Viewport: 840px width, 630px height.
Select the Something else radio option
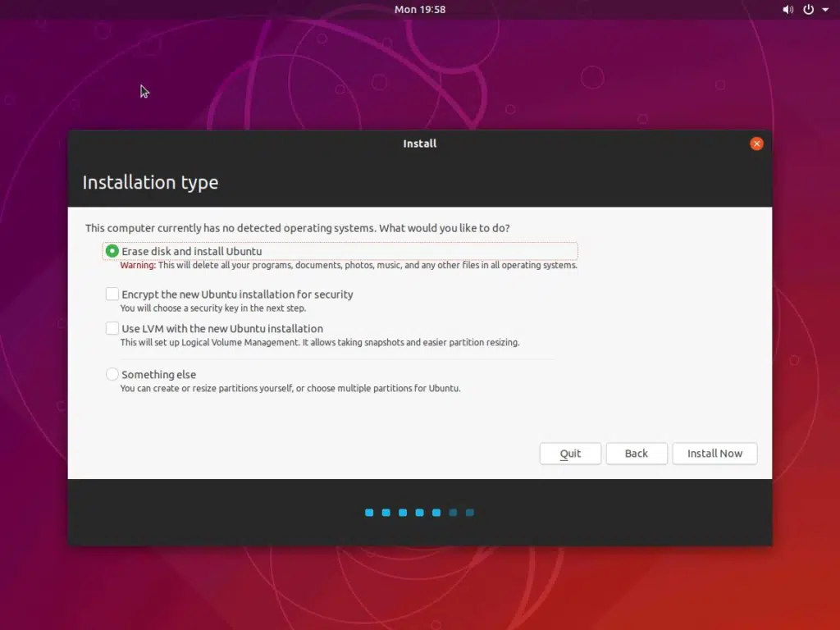coord(112,374)
